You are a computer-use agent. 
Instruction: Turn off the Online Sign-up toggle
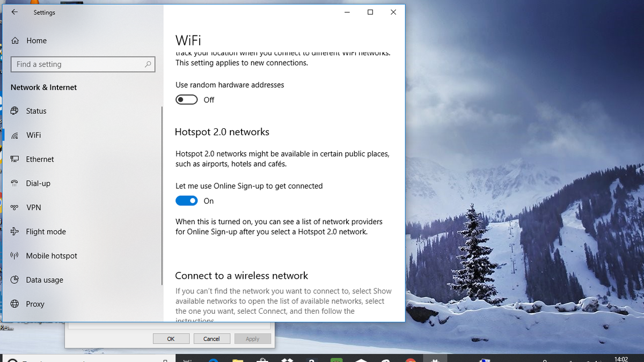coord(186,201)
